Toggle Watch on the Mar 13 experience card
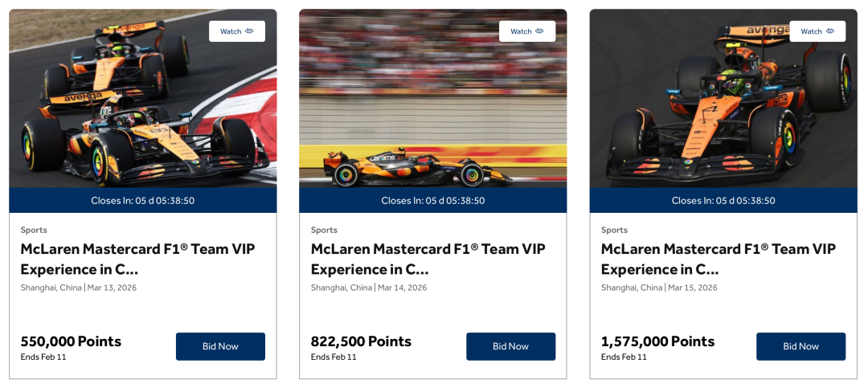The width and height of the screenshot is (868, 388). [237, 31]
